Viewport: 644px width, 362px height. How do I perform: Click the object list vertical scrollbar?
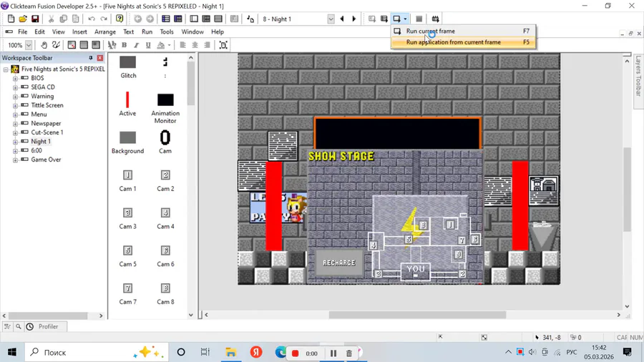coord(190,84)
